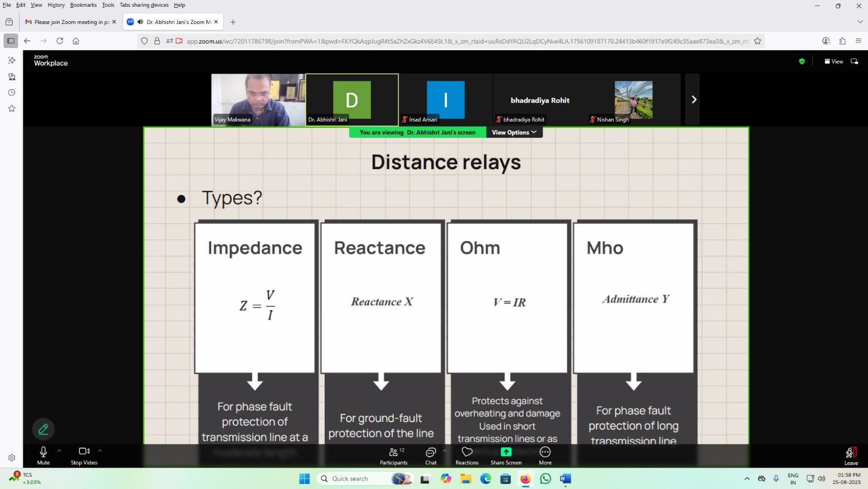Click the green pencil annotate button

point(44,429)
